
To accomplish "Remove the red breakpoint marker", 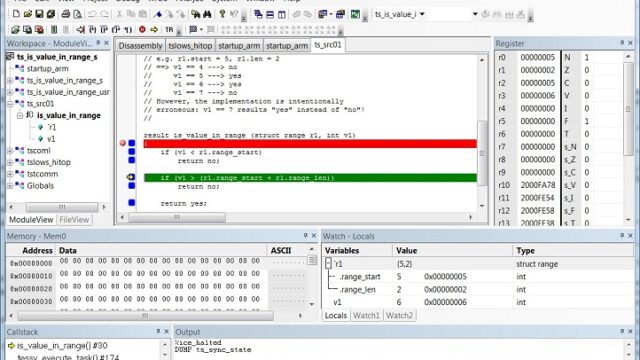I will point(122,143).
